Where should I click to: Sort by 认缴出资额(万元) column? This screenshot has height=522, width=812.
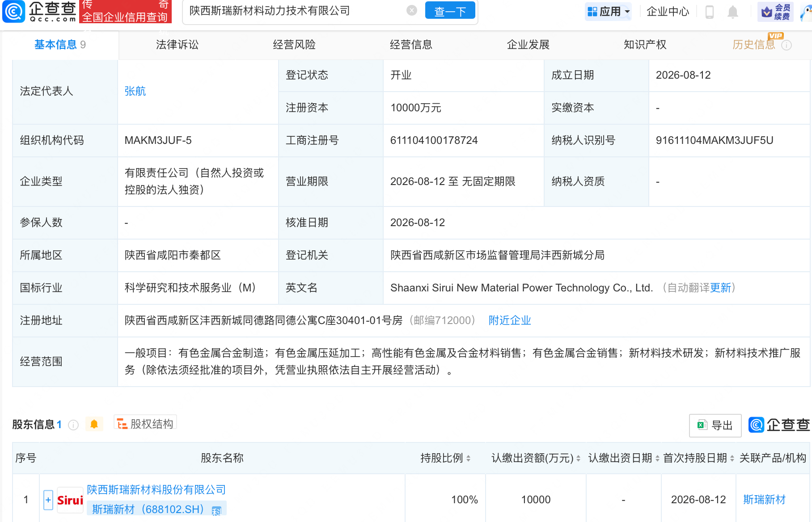pyautogui.click(x=578, y=458)
